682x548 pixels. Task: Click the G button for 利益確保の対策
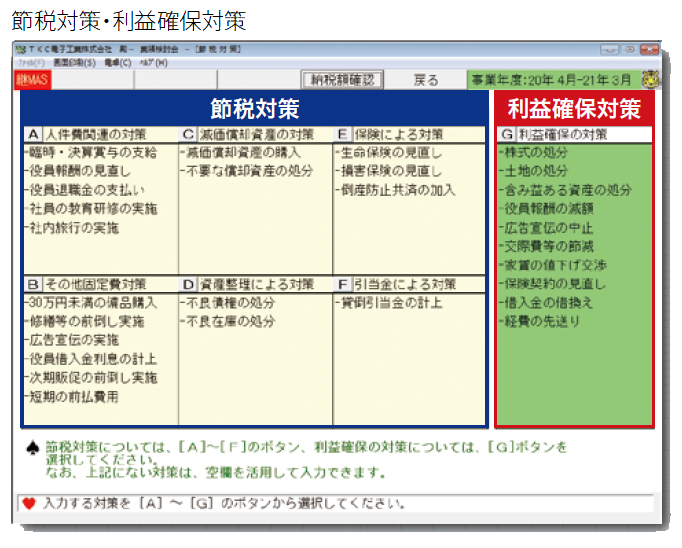507,134
